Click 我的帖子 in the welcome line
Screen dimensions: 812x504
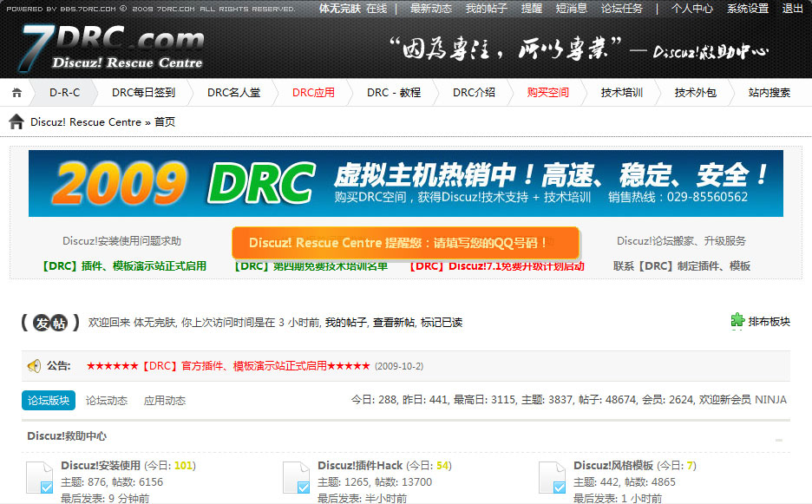(x=346, y=323)
